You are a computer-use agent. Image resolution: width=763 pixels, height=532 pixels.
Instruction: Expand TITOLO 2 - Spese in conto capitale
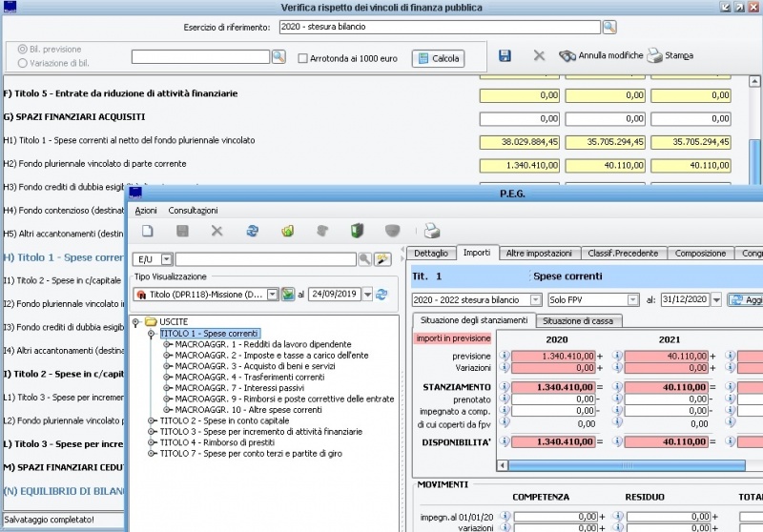click(151, 420)
